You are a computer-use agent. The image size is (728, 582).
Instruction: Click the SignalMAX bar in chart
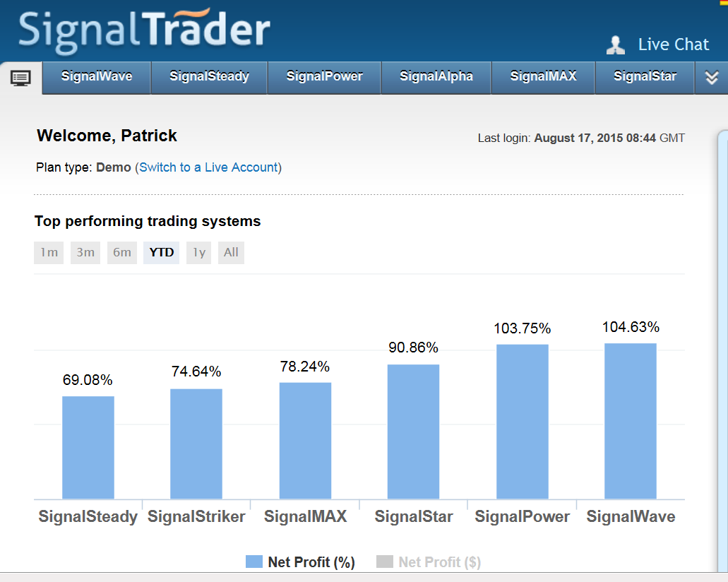tap(305, 441)
